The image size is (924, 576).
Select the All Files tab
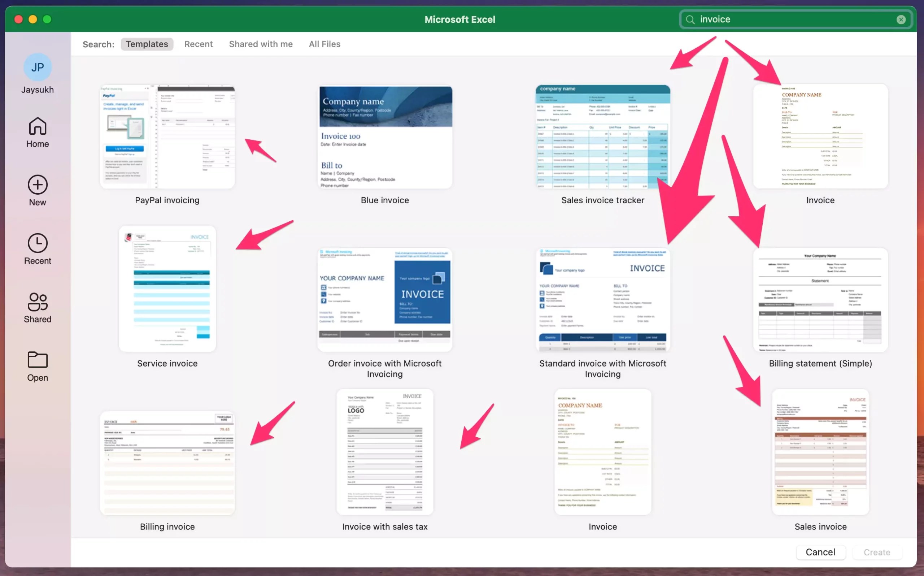tap(324, 44)
